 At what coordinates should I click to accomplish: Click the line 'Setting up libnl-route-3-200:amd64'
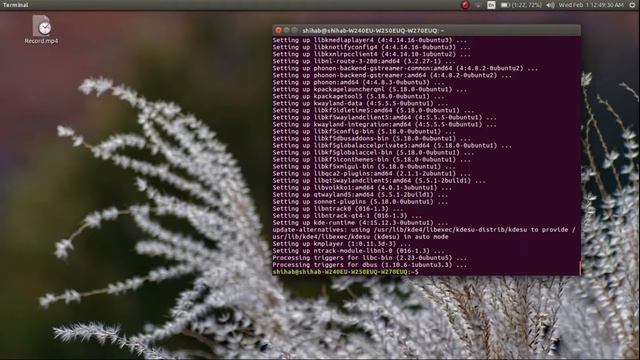(364, 61)
